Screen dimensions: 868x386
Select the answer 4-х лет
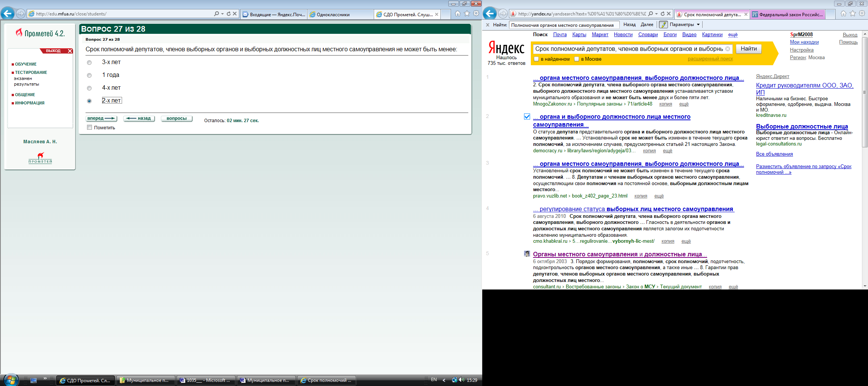point(89,88)
